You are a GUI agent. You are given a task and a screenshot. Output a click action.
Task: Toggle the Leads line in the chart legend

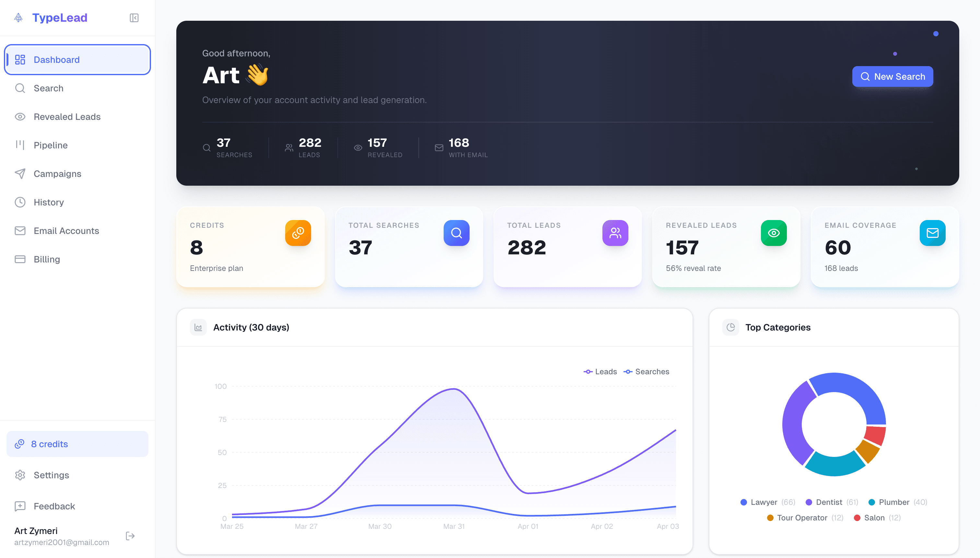[600, 371]
